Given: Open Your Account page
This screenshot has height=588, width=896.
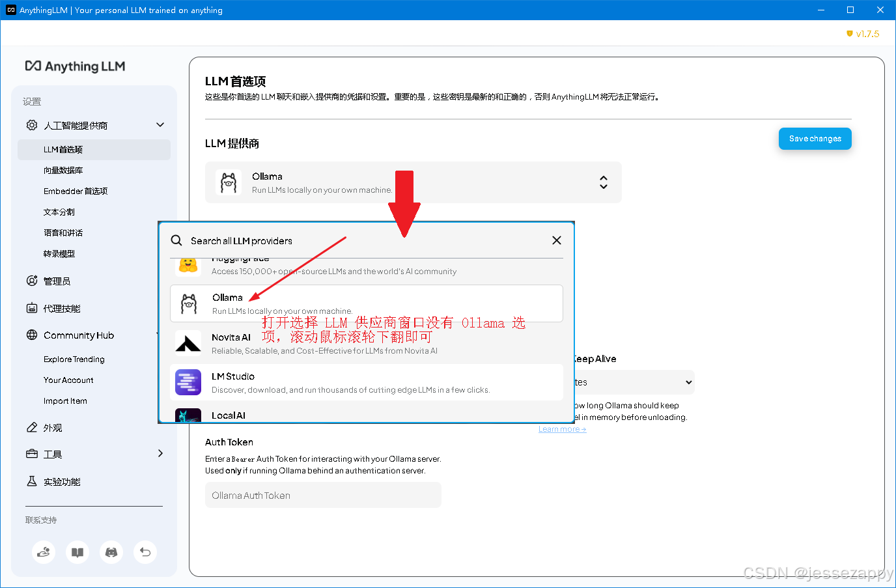Looking at the screenshot, I should (x=68, y=380).
